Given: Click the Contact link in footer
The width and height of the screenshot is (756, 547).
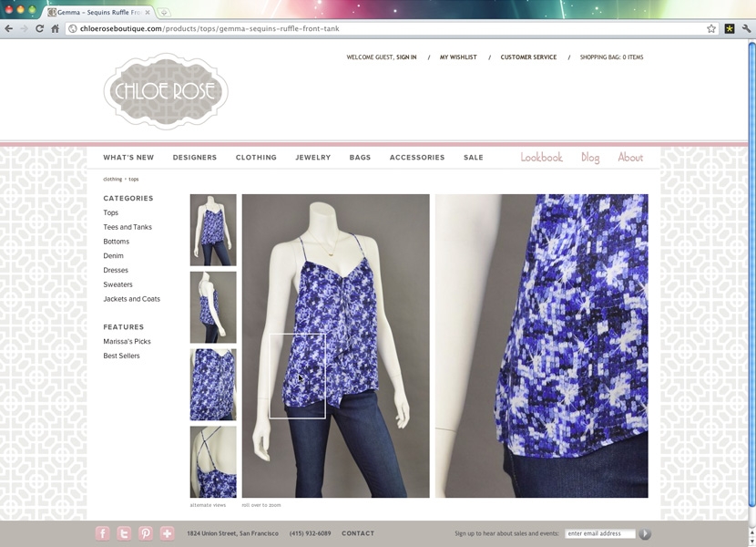Looking at the screenshot, I should 358,533.
